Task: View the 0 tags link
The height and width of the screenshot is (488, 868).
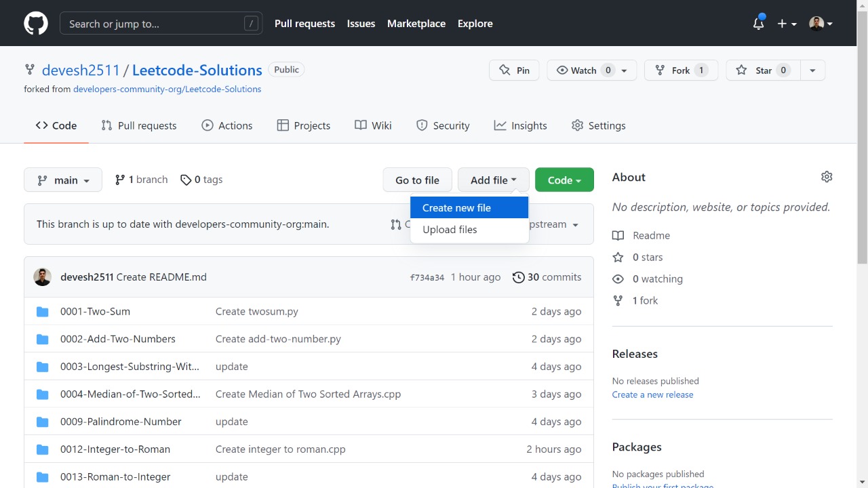Action: pos(201,180)
